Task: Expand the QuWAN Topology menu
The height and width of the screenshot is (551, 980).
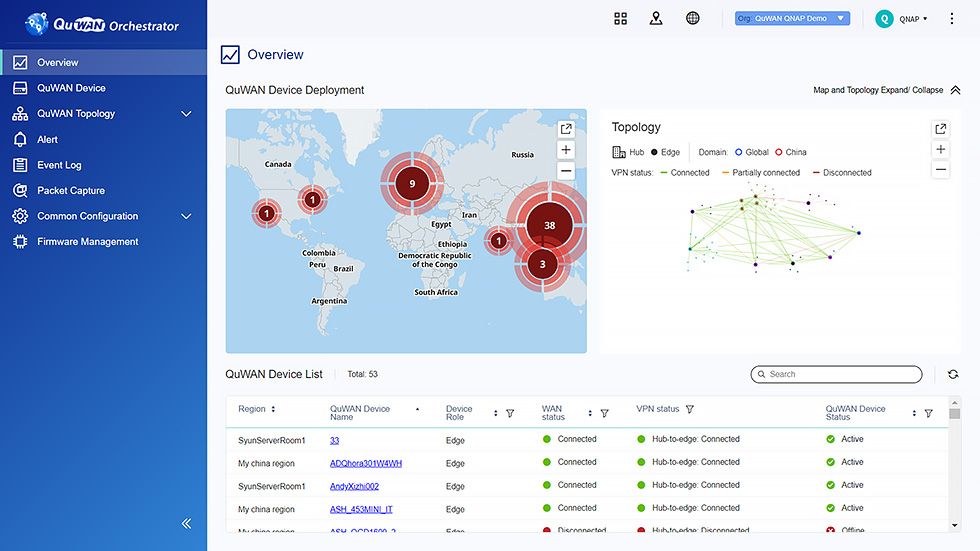Action: coord(186,114)
